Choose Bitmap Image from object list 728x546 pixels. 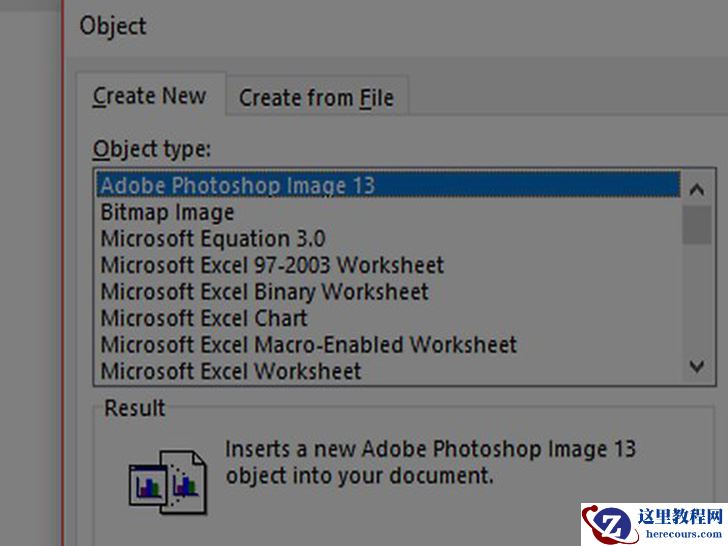[x=167, y=212]
